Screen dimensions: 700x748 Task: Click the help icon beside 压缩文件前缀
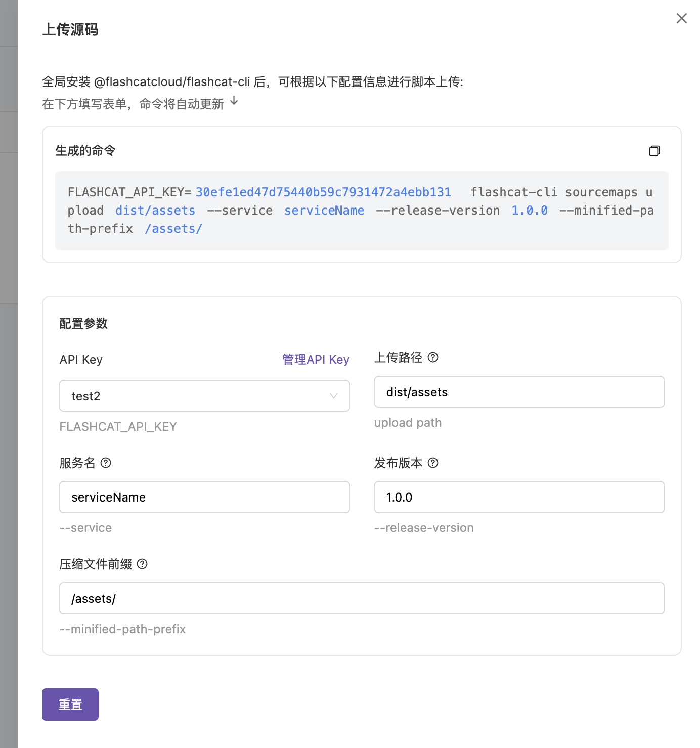143,564
